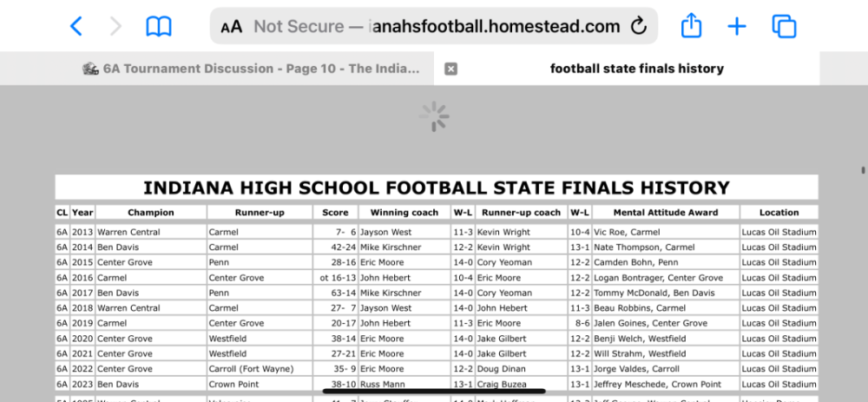Add a new tab with plus icon
The width and height of the screenshot is (868, 402).
coord(737,26)
